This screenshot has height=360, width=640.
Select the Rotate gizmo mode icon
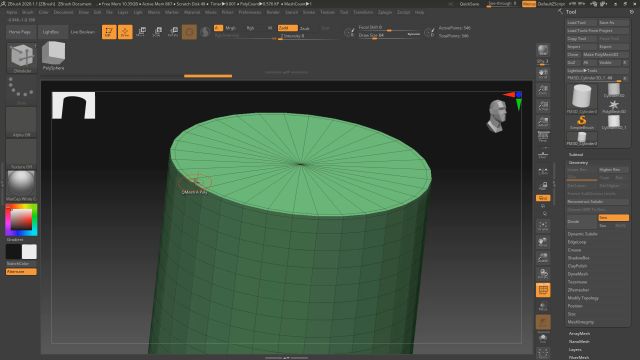173,32
